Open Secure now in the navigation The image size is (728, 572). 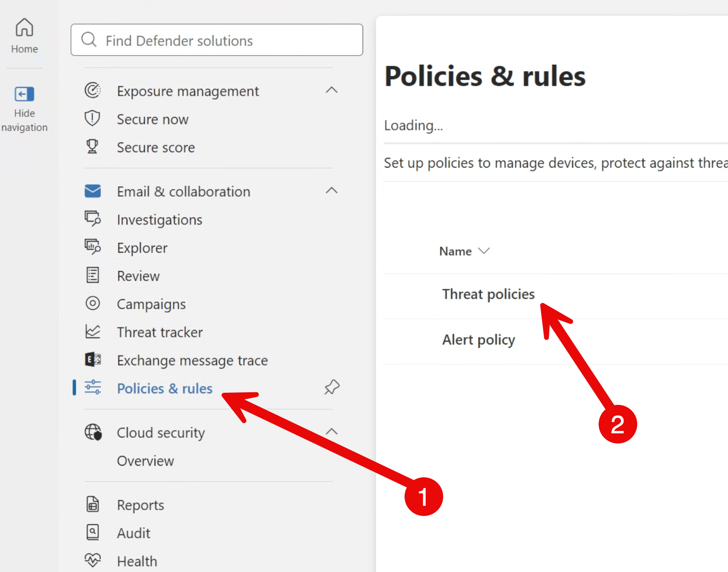153,119
